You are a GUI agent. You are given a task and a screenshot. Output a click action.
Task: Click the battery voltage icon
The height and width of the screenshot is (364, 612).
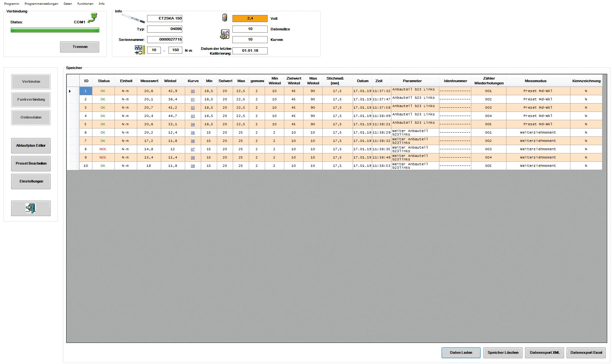225,18
